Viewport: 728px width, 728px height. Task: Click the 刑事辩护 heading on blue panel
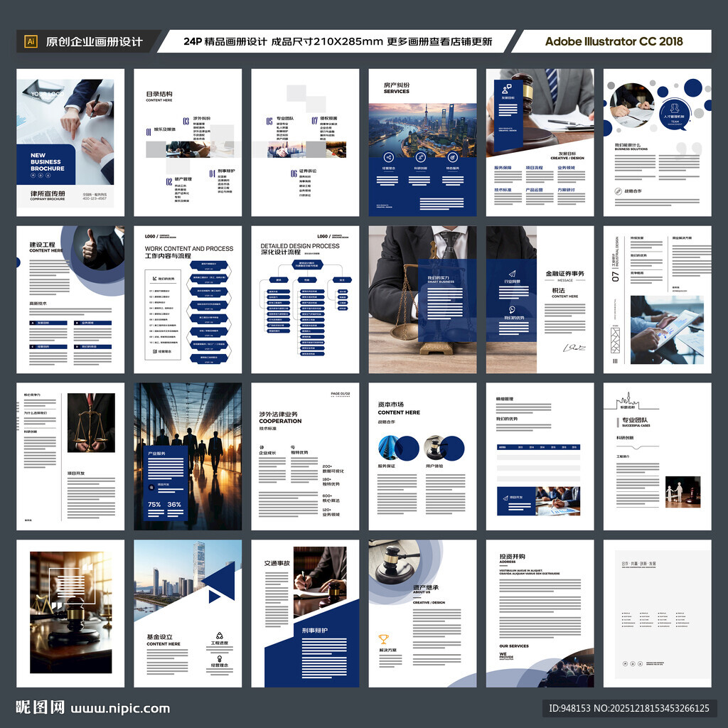point(314,630)
